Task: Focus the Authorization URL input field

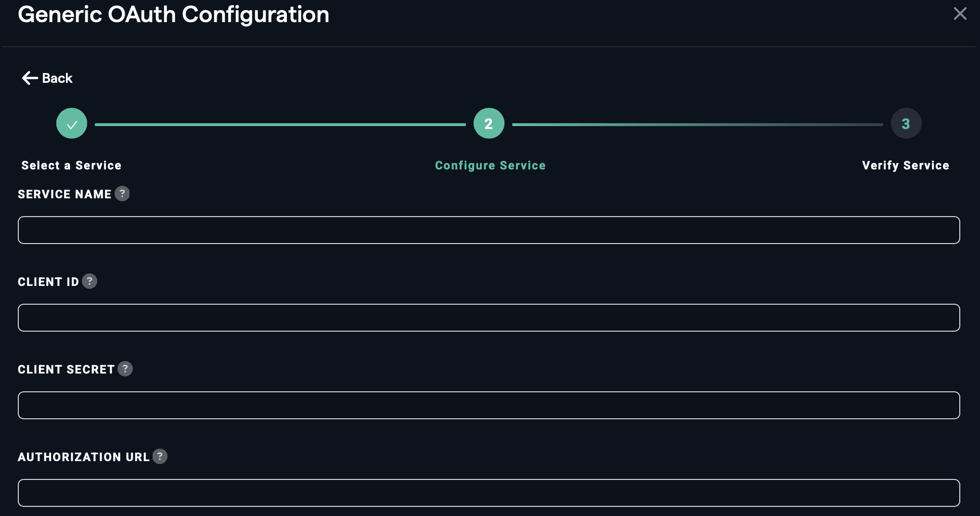Action: coord(489,493)
